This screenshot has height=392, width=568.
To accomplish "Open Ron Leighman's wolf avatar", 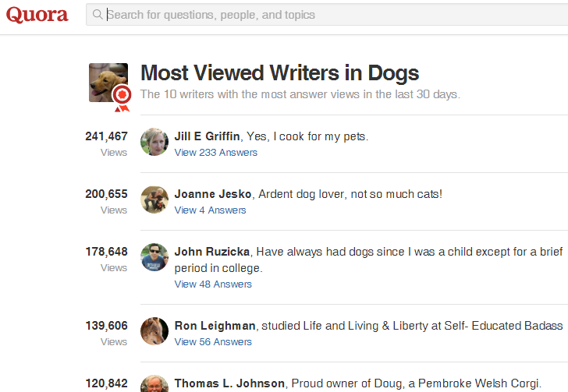I will coord(154,331).
